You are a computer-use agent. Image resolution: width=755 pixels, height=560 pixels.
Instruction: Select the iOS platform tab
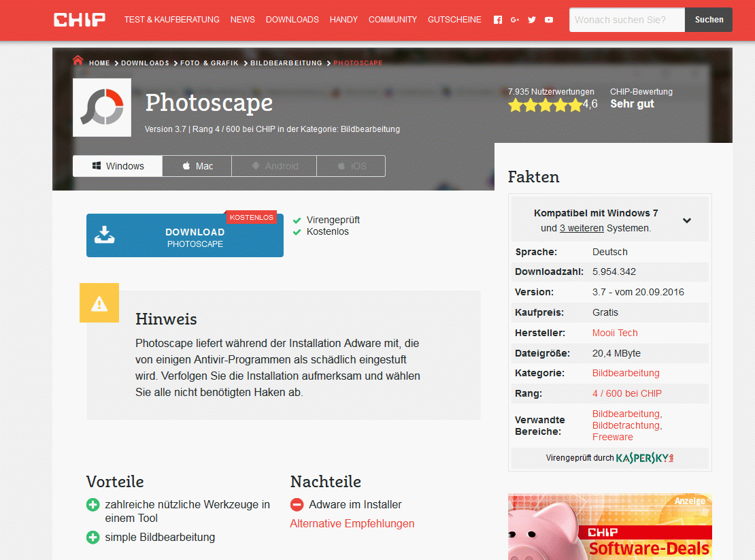pyautogui.click(x=351, y=166)
